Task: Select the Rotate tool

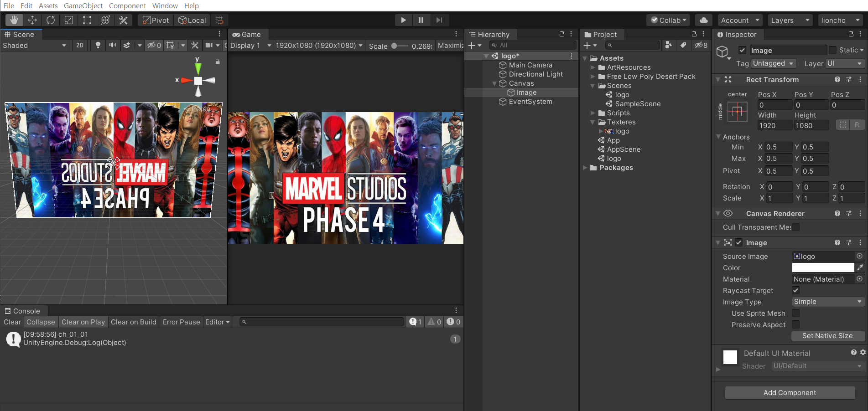Action: (x=51, y=20)
